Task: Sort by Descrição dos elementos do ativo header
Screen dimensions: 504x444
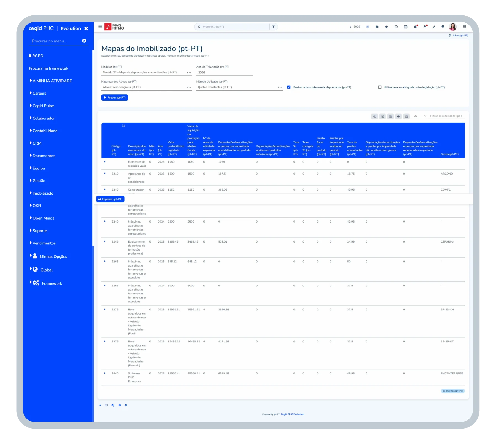Action: 137,150
